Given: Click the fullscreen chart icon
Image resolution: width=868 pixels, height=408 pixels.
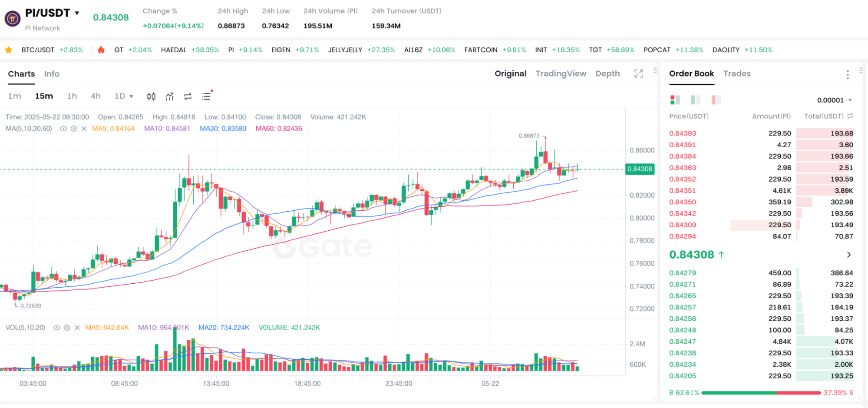Looking at the screenshot, I should pos(638,74).
